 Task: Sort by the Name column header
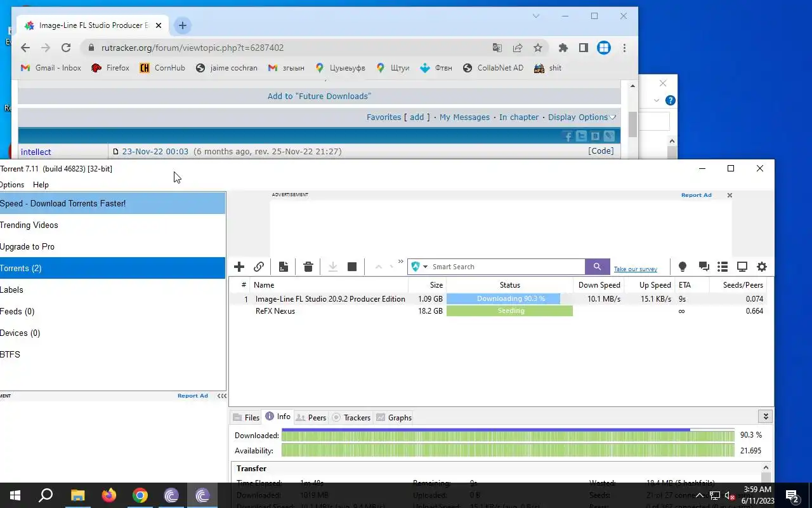pos(329,285)
